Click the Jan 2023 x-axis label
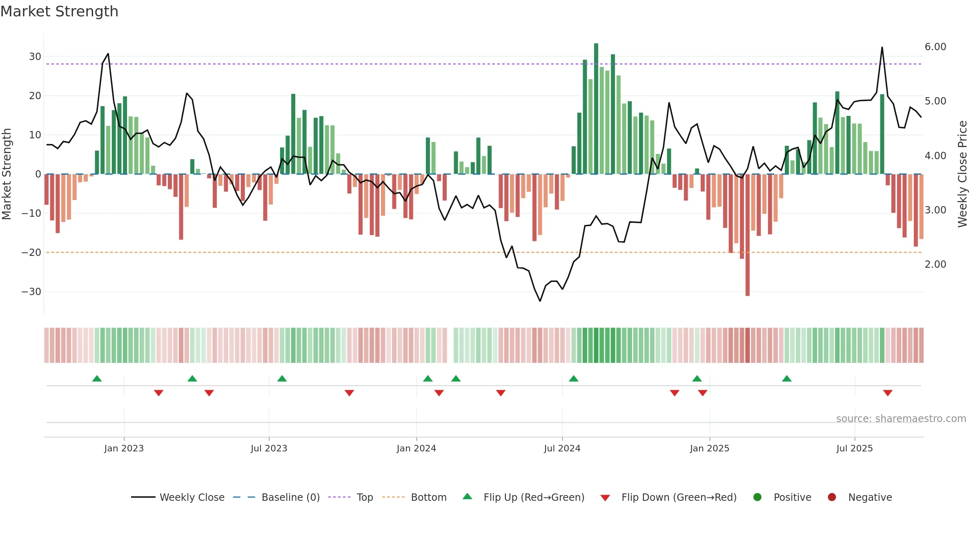This screenshot has height=551, width=980. point(124,448)
